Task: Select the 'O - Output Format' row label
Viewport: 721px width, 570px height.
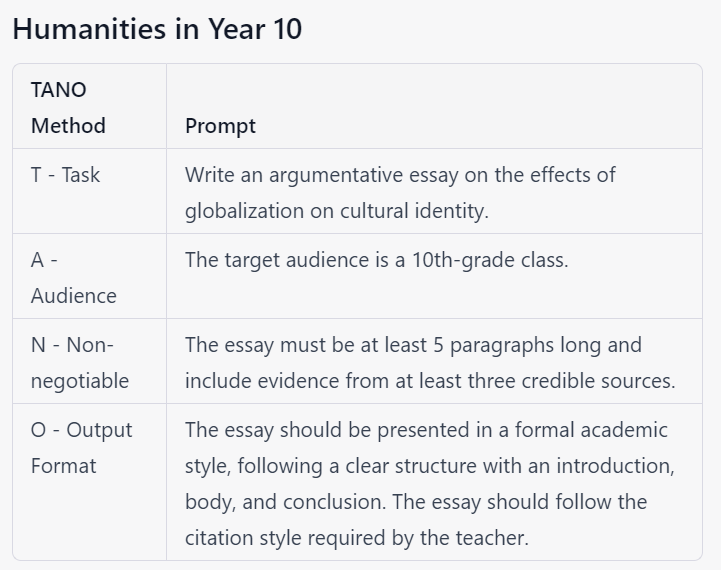Action: tap(81, 448)
